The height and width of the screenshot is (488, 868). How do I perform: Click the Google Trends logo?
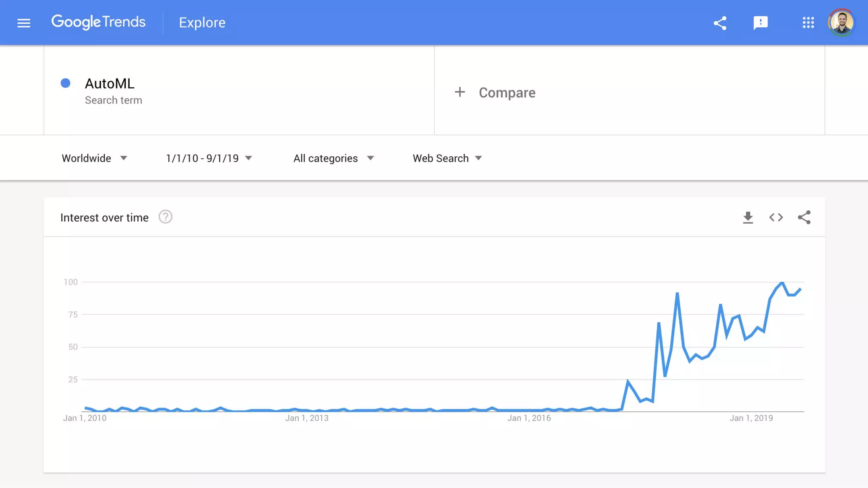[x=98, y=22]
